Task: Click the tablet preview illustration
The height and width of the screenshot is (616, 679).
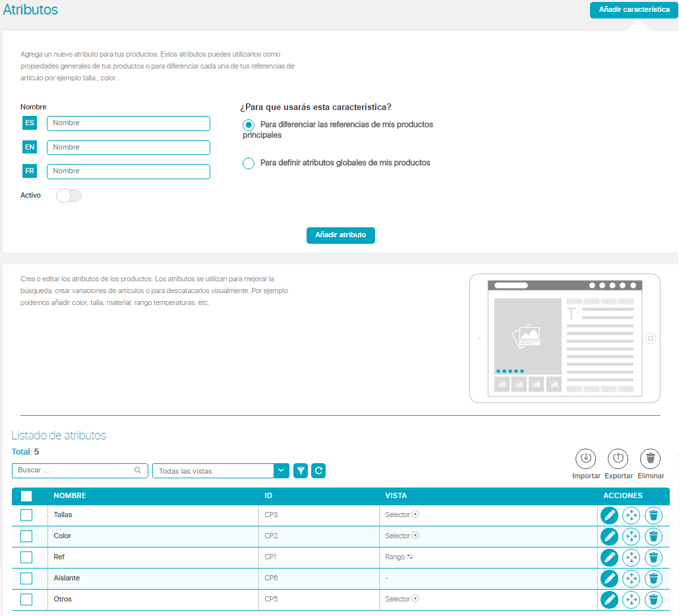Action: tap(565, 338)
